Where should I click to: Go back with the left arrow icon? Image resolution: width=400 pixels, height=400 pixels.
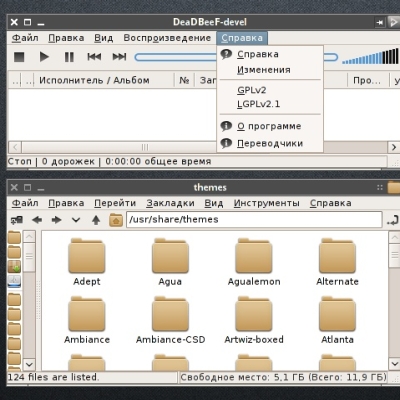pos(37,220)
